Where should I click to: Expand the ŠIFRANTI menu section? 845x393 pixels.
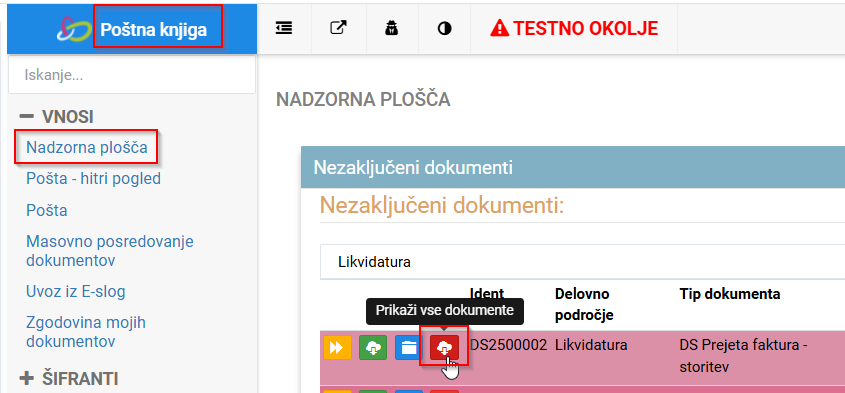[68, 378]
